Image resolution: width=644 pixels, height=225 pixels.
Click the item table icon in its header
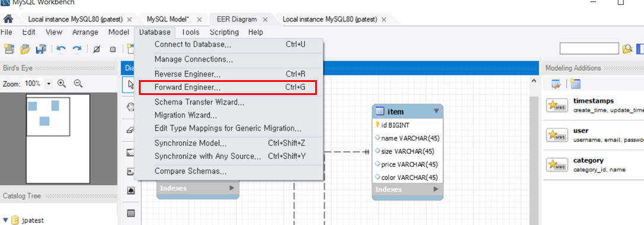pos(379,111)
